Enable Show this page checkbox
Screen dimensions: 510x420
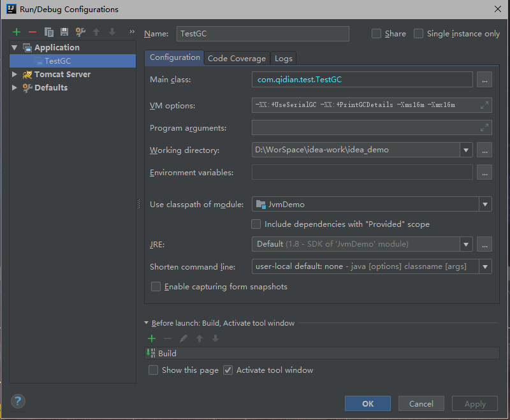pos(153,370)
